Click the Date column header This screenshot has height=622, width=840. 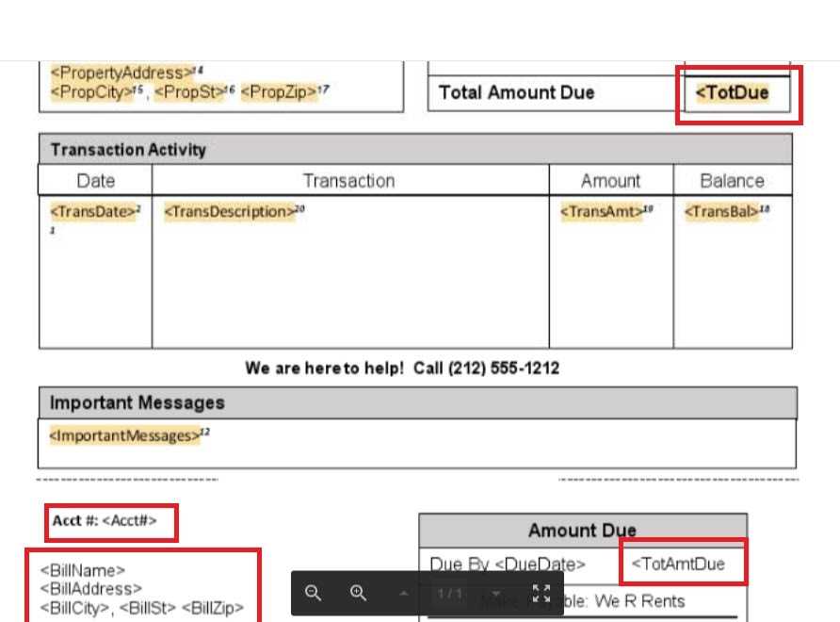[x=95, y=181]
